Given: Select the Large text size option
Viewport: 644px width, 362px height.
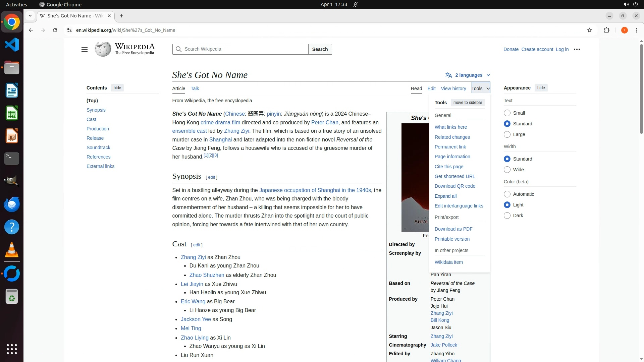Looking at the screenshot, I should click(x=507, y=134).
